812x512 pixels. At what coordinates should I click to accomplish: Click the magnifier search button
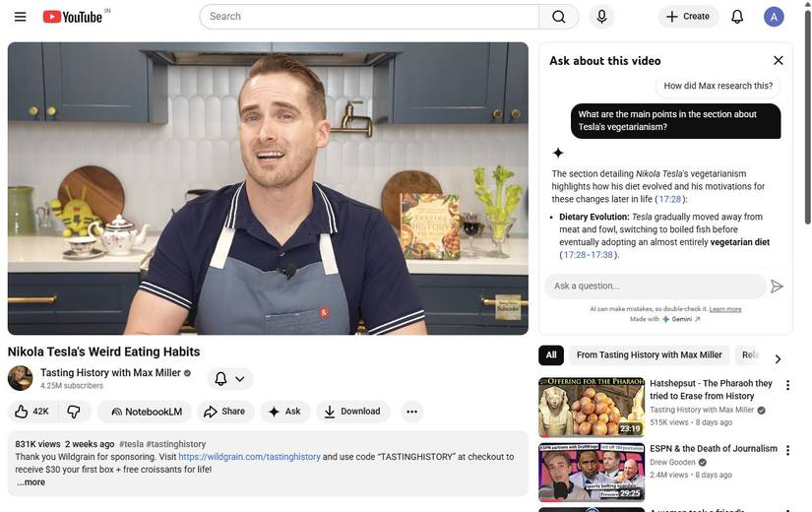(558, 17)
